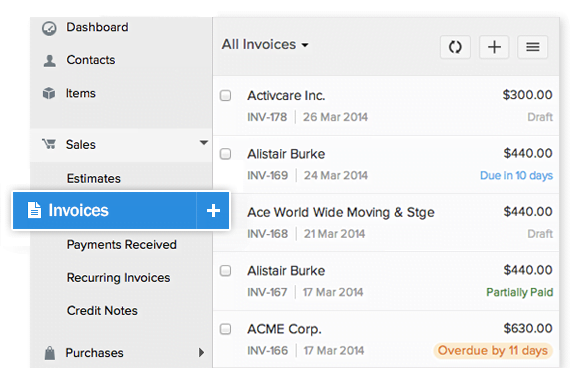Open the All Invoices filter dropdown

click(x=265, y=45)
